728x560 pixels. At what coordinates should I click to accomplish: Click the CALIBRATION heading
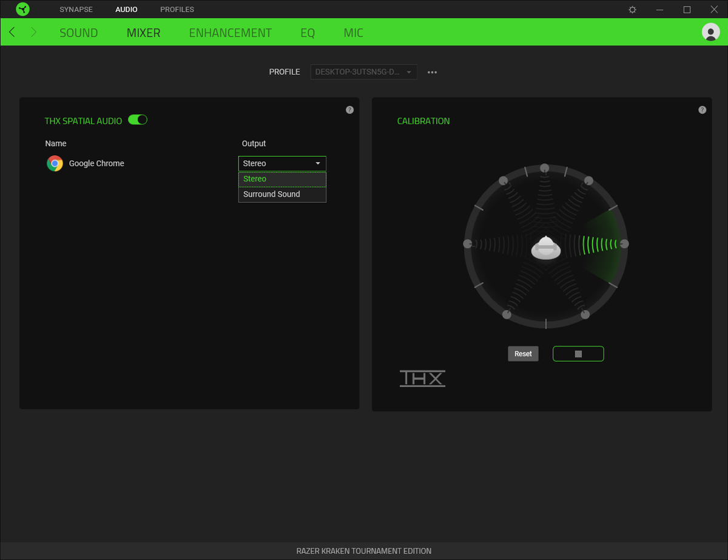423,121
